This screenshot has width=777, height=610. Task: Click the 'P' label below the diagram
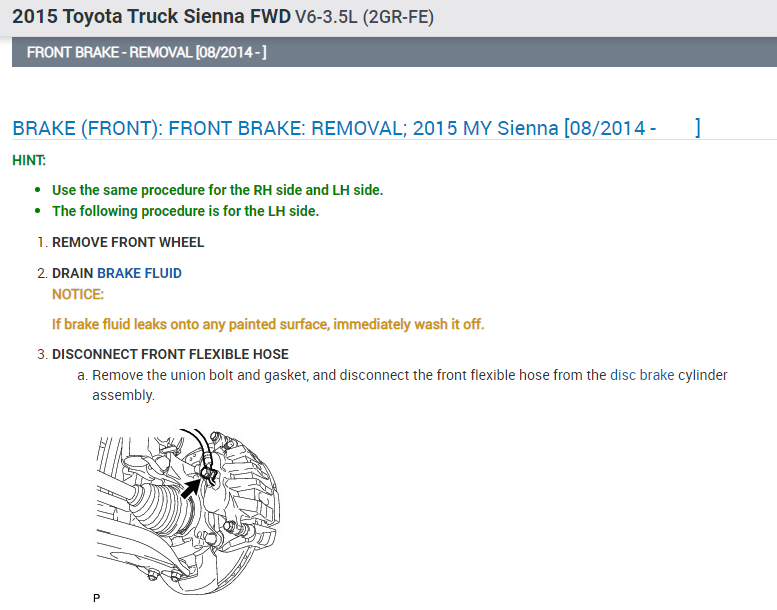[97, 598]
